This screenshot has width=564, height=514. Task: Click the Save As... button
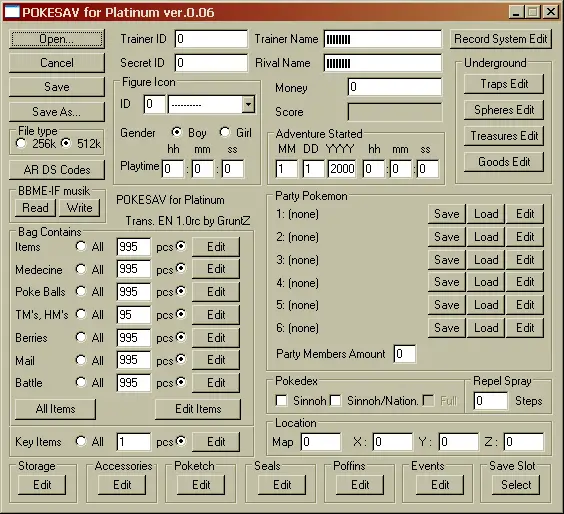[57, 112]
